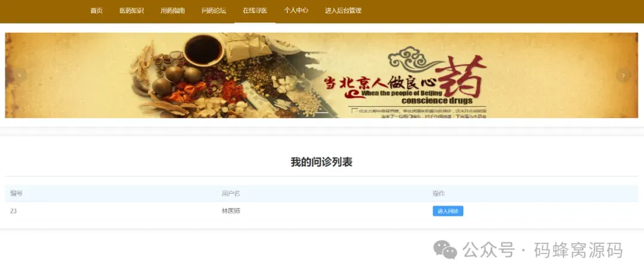
Task: Visit the 问药论坛 page
Action: 213,11
